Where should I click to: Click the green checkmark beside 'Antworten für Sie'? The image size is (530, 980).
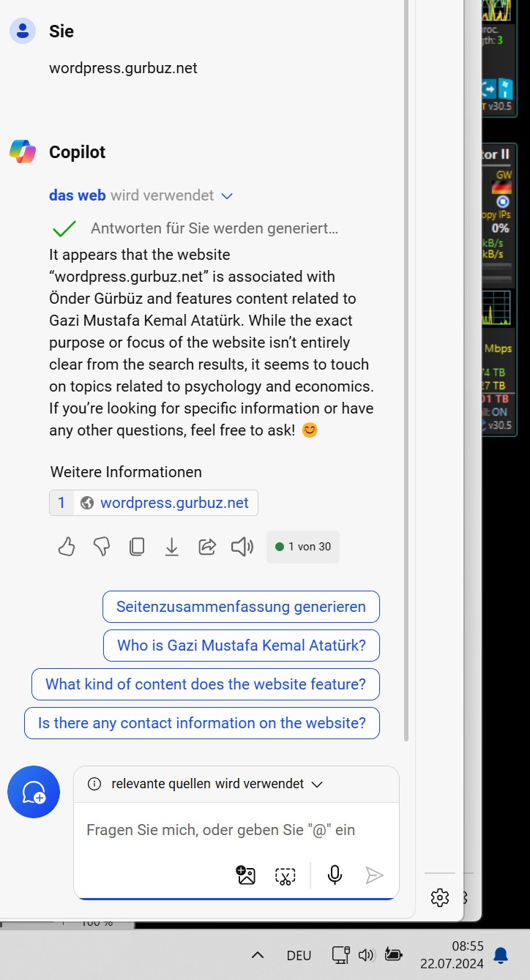pos(64,228)
